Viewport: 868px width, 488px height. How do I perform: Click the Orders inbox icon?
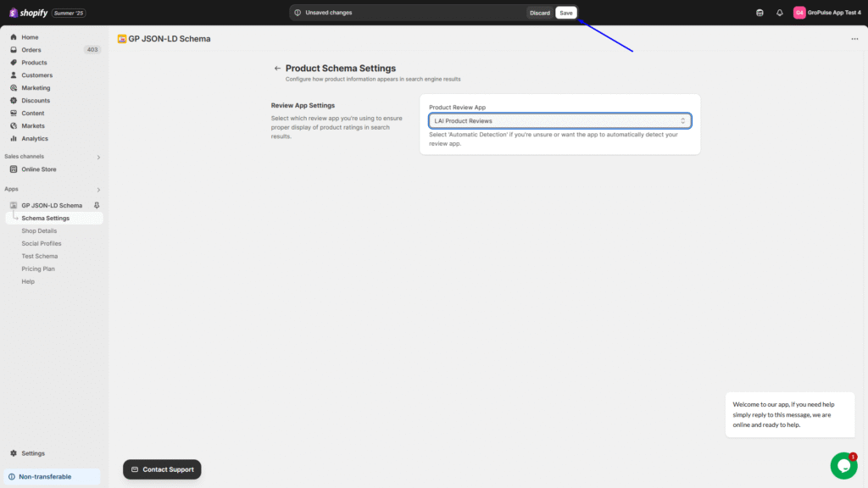14,50
